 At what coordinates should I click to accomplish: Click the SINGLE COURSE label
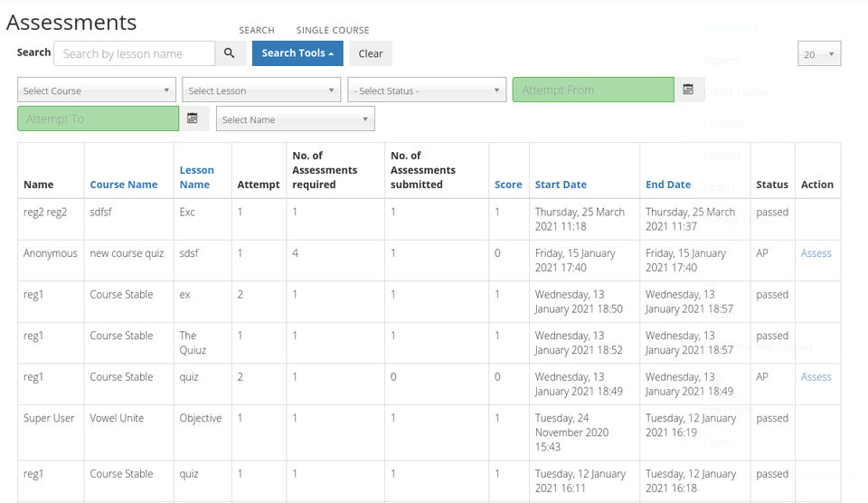click(333, 30)
